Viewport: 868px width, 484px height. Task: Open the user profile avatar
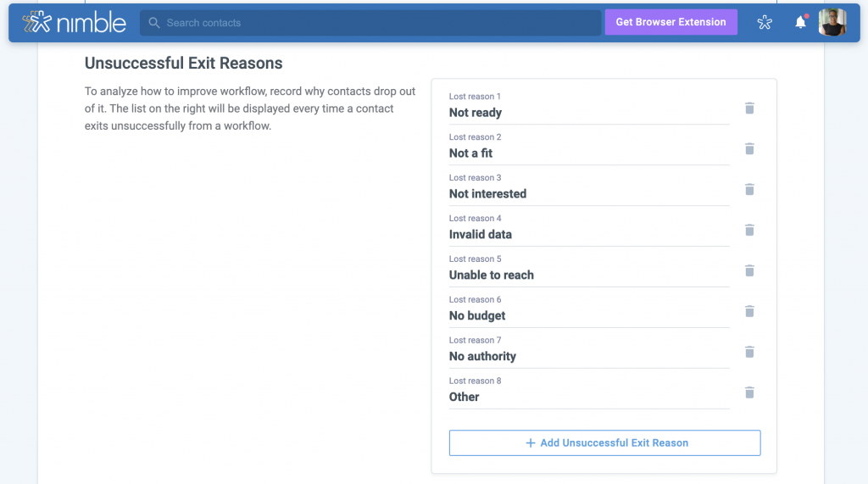point(832,23)
